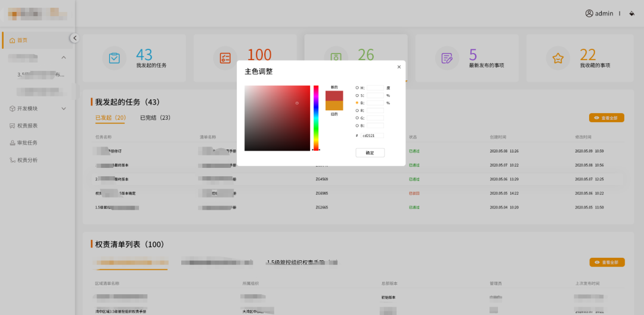
Task: Click the ZG2665 cell in the task table
Action: (321, 208)
